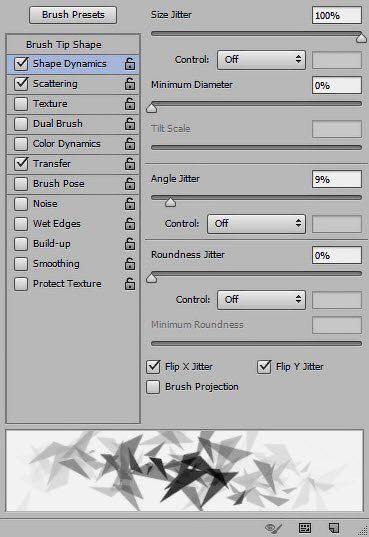This screenshot has width=369, height=537.
Task: Open the Angle Jitter Control dropdown
Action: tap(256, 224)
